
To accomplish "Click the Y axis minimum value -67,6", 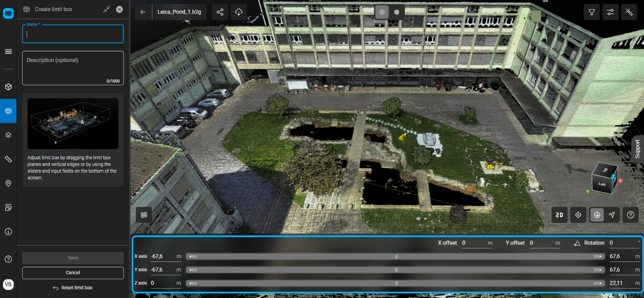I will (x=166, y=270).
